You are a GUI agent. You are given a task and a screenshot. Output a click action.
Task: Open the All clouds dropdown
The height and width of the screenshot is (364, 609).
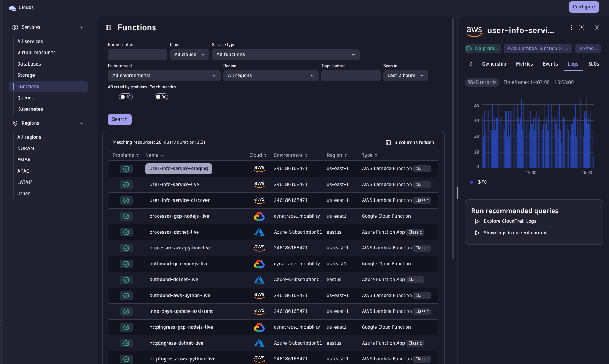point(189,54)
